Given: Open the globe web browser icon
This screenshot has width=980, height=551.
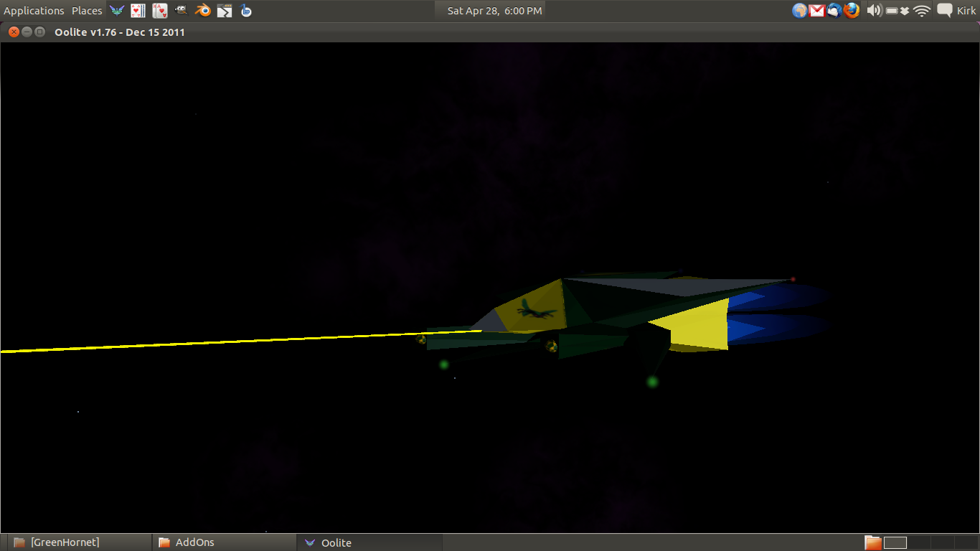Looking at the screenshot, I should [x=799, y=11].
